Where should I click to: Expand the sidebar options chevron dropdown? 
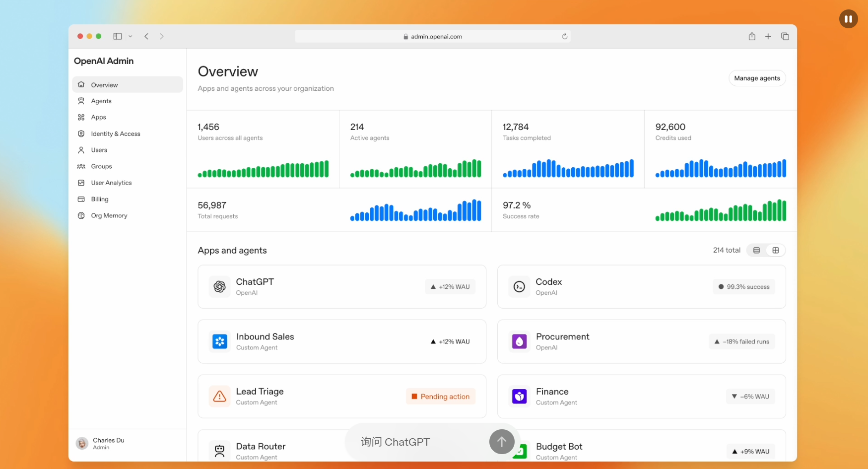pyautogui.click(x=131, y=36)
